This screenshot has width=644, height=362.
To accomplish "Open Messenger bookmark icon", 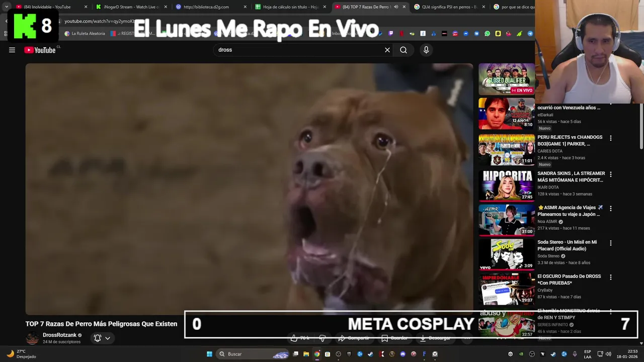I will [x=466, y=34].
